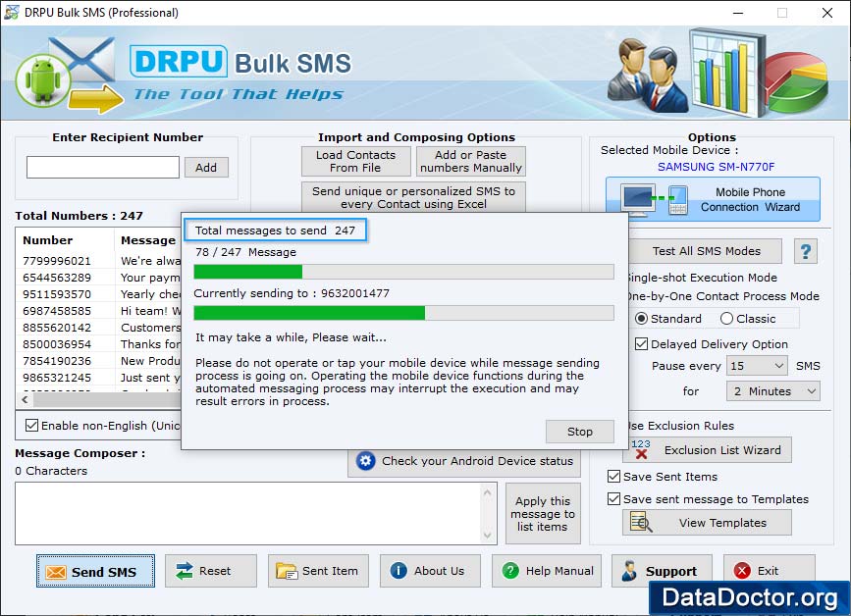851x616 pixels.
Task: Click the Help Manual button label
Action: tap(559, 571)
